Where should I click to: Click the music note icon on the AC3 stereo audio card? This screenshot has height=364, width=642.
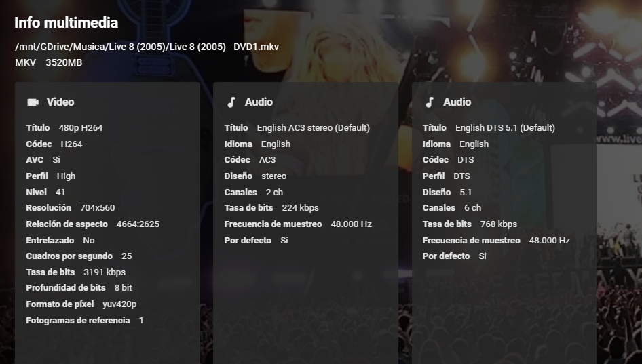(x=231, y=102)
